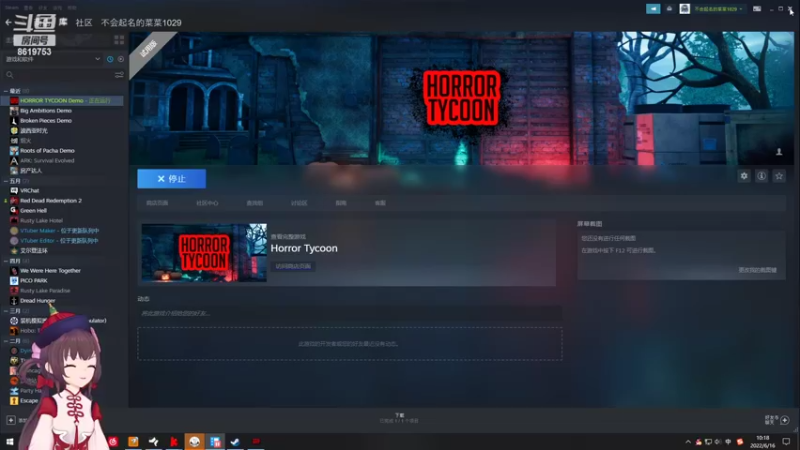Visit the store page button under Horror Tycoon
Image resolution: width=800 pixels, height=450 pixels.
point(293,266)
